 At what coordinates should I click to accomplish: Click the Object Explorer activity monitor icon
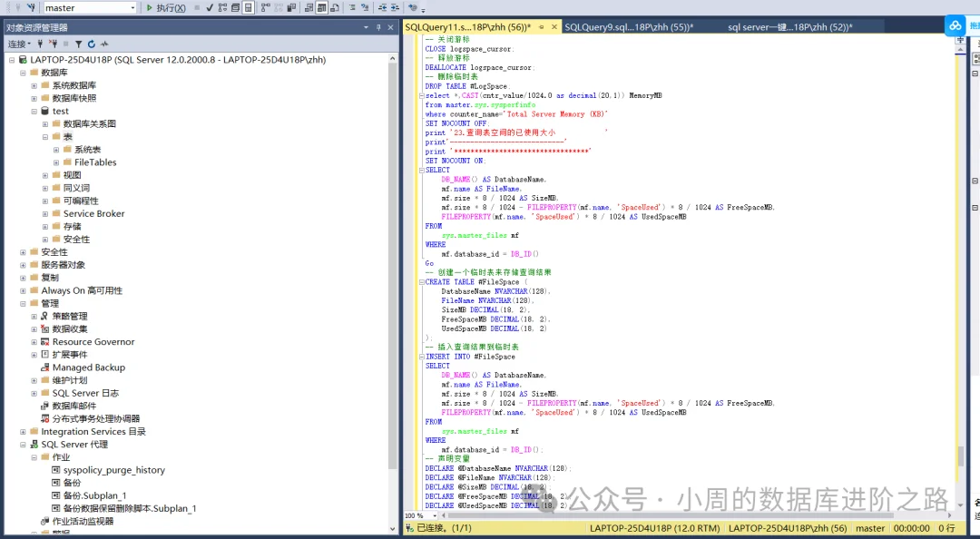[x=104, y=44]
